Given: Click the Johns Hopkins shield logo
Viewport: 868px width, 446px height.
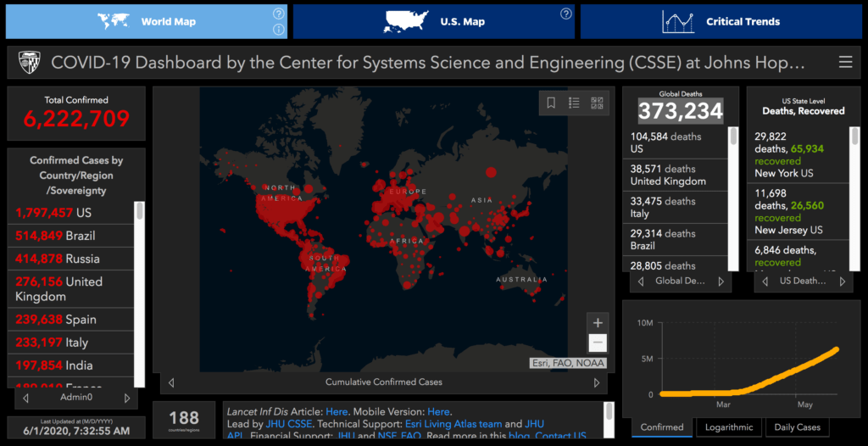Looking at the screenshot, I should click(29, 63).
